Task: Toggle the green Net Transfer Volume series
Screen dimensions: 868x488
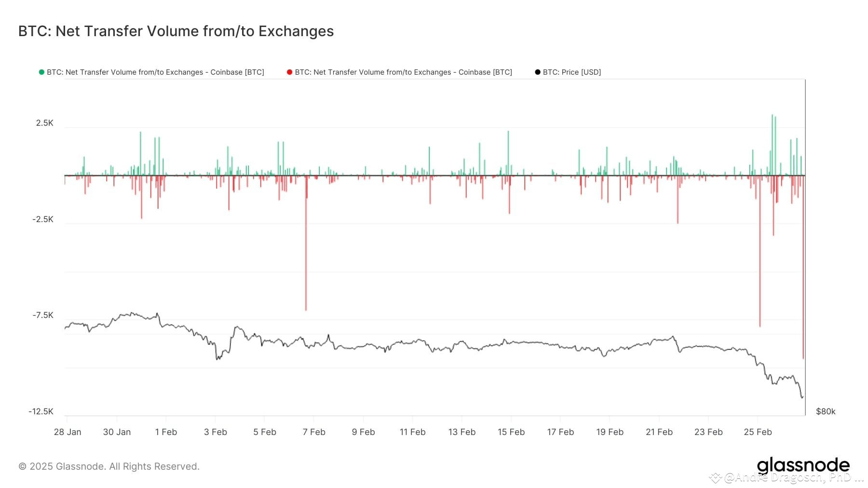Action: 154,72
